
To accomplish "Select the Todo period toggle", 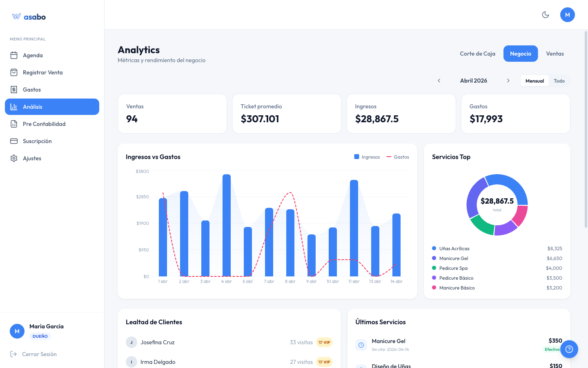I will click(x=559, y=81).
